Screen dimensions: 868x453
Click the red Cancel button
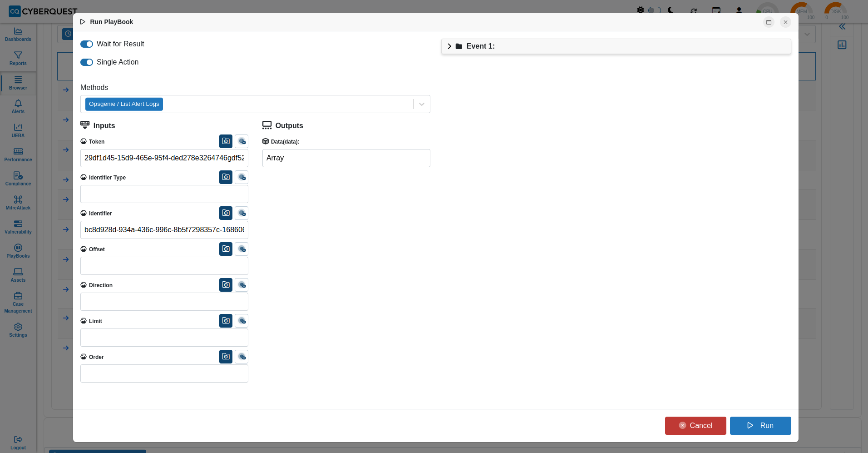[x=695, y=426]
